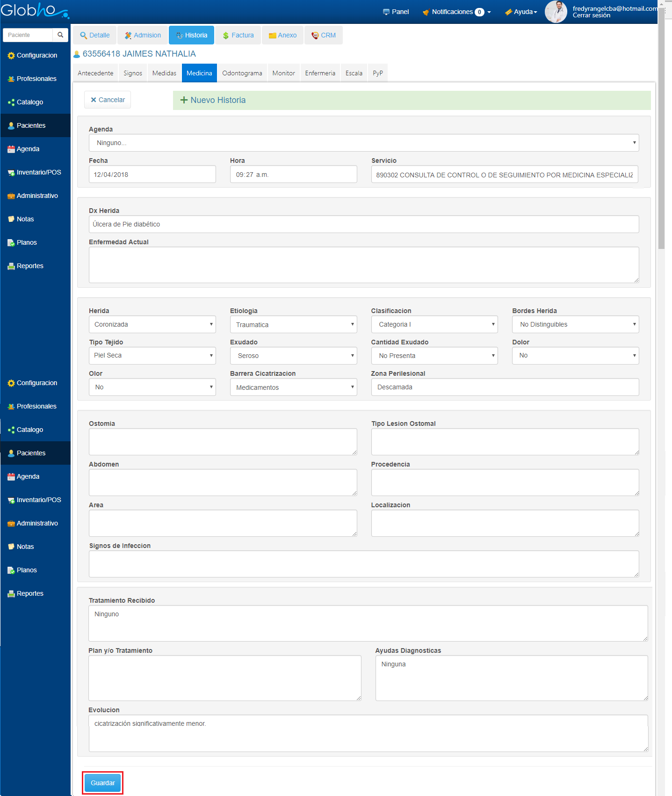This screenshot has width=672, height=796.
Task: Open the Etiologia dropdown
Action: [x=293, y=325]
